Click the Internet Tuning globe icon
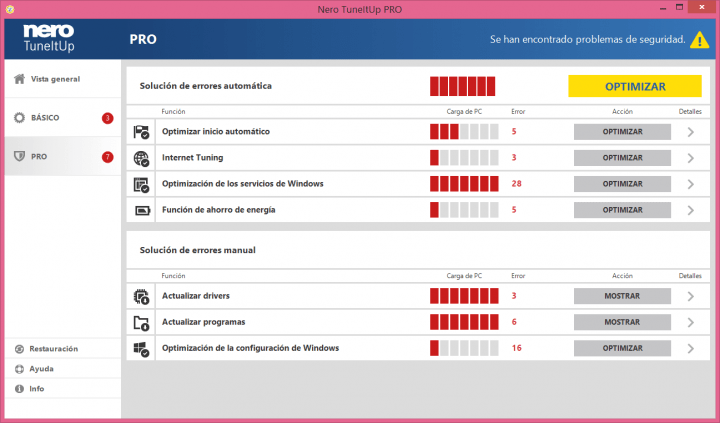 point(141,158)
